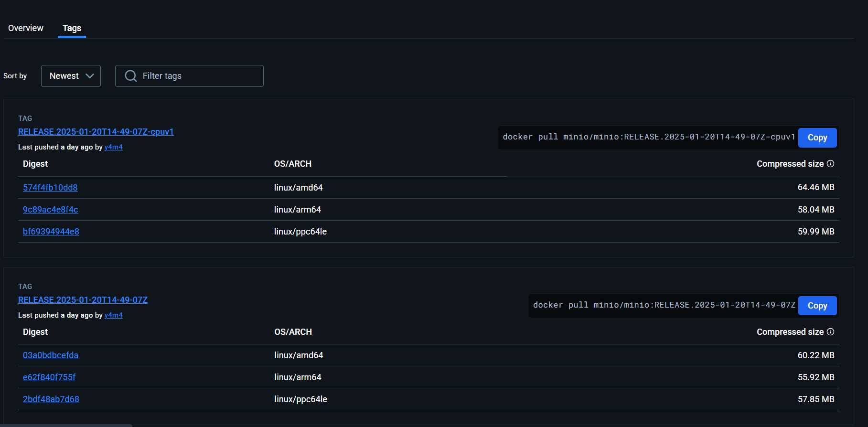Screen dimensions: 868x427
Task: Click the 58.04 MB size value
Action: 816,210
